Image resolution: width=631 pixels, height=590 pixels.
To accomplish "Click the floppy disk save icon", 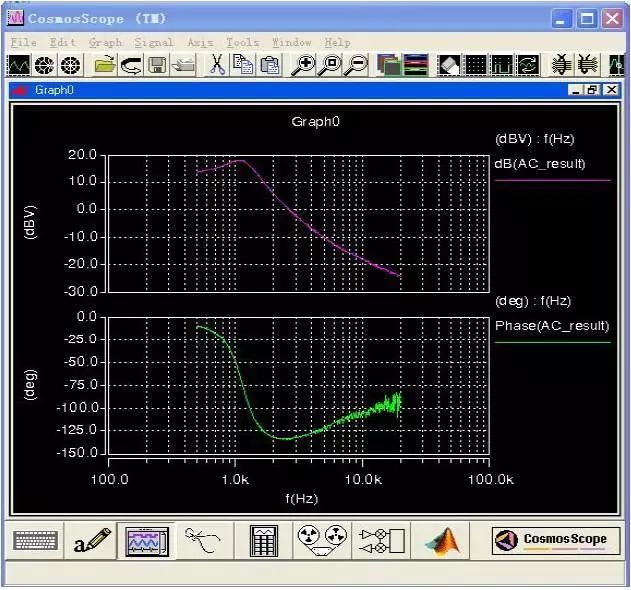I will (x=157, y=64).
